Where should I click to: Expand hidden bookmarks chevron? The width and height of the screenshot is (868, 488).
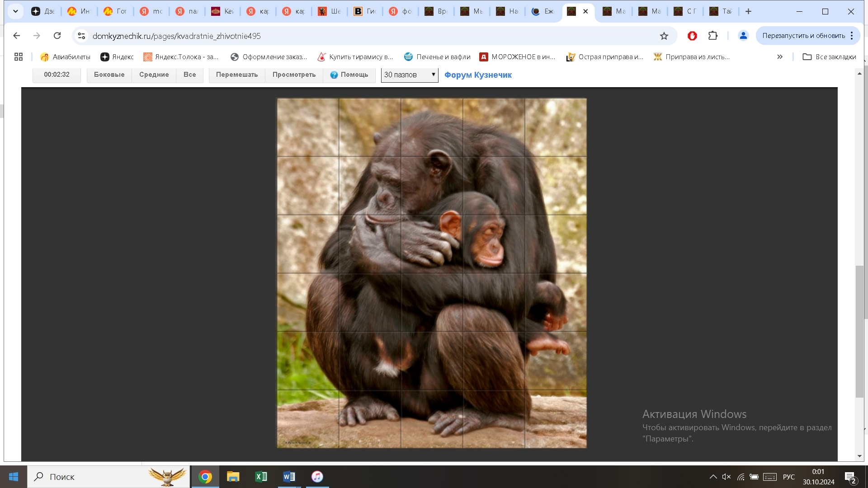(x=780, y=56)
